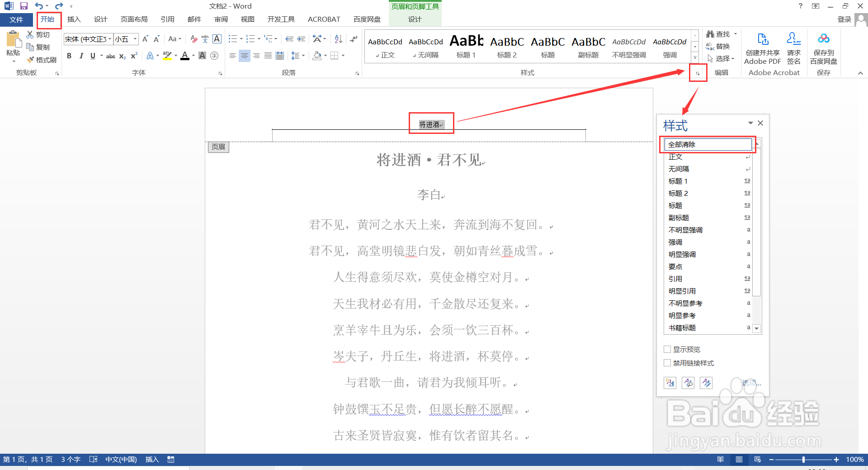Screen dimensions: 868x470
Task: Enable the 显示预览 checkbox
Action: click(x=667, y=349)
